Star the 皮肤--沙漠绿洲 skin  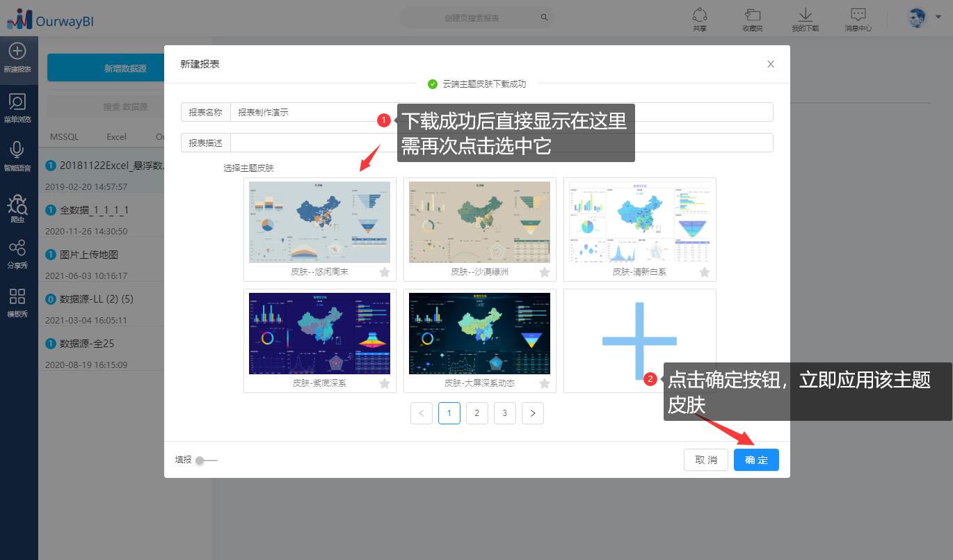click(x=545, y=272)
